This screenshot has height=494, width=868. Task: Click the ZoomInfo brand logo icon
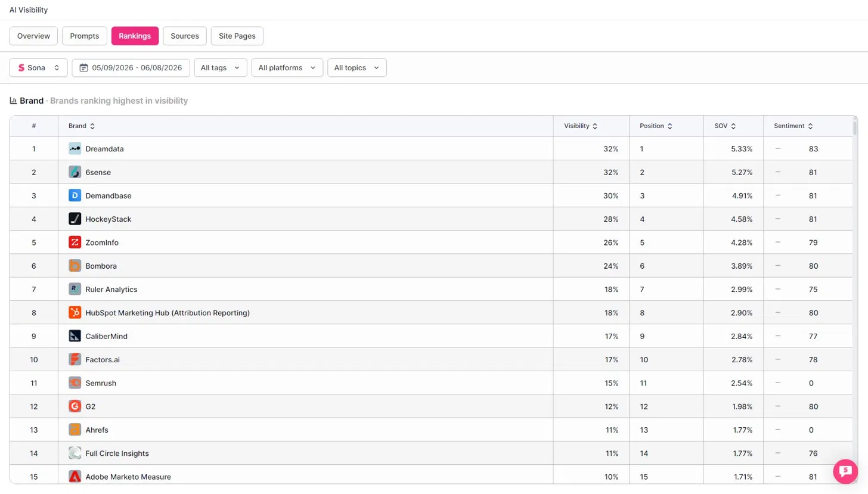tap(75, 243)
